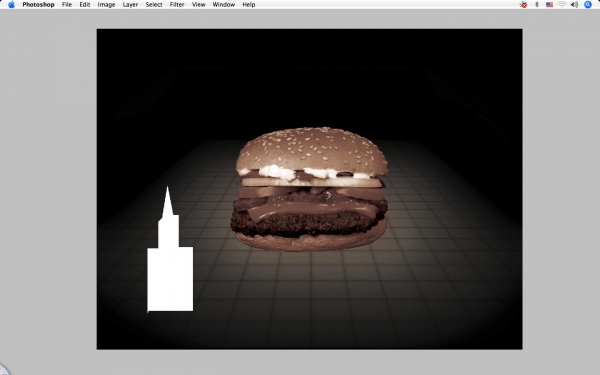Image resolution: width=600 pixels, height=375 pixels.
Task: Open the View menu
Action: click(199, 5)
